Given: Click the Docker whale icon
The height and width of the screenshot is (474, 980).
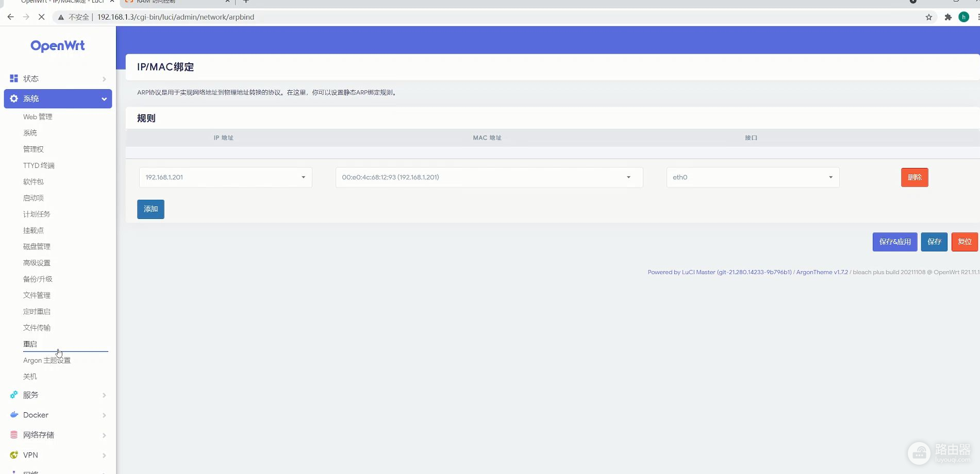Looking at the screenshot, I should (x=14, y=415).
